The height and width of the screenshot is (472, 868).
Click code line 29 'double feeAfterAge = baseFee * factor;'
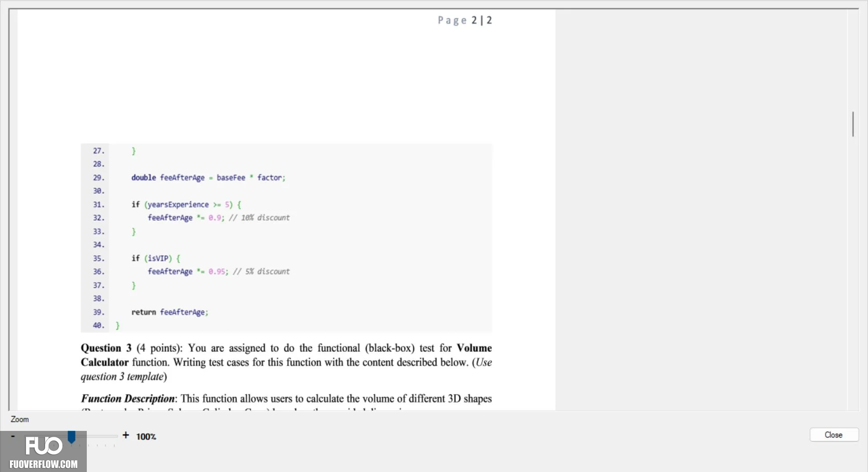[x=208, y=178]
